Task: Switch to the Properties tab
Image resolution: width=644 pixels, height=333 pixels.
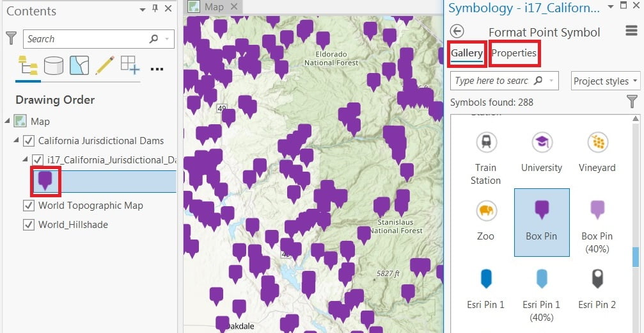Action: (x=514, y=53)
